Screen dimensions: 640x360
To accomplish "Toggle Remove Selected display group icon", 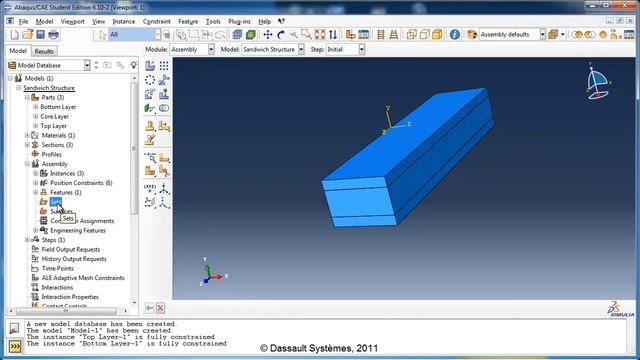I will (590, 35).
